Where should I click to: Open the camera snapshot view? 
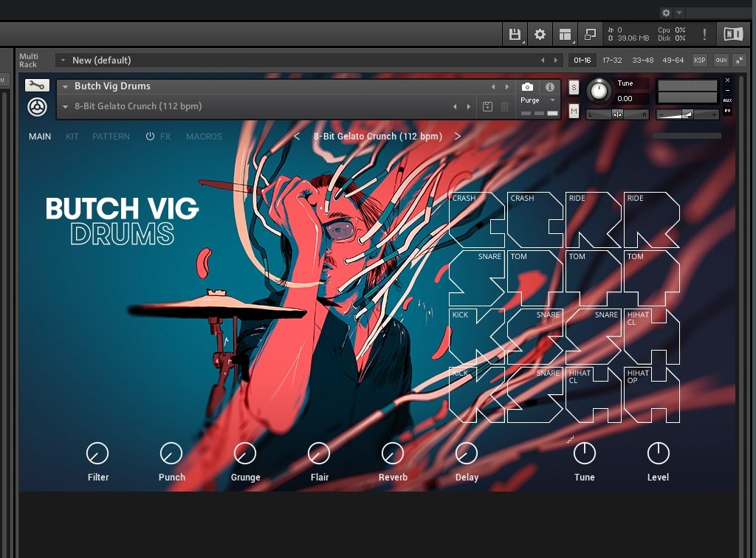coord(527,86)
